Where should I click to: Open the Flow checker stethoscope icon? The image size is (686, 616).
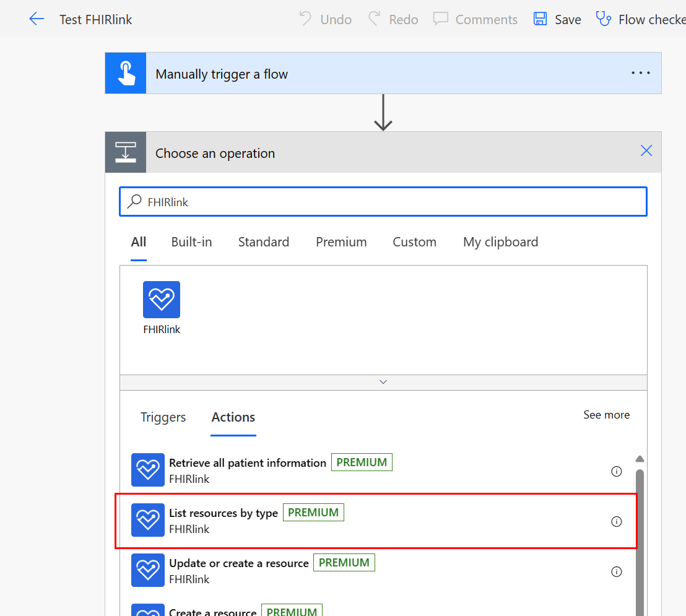tap(604, 19)
